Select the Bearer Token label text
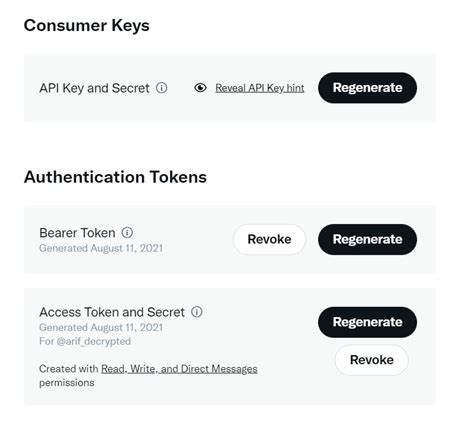 pyautogui.click(x=77, y=233)
